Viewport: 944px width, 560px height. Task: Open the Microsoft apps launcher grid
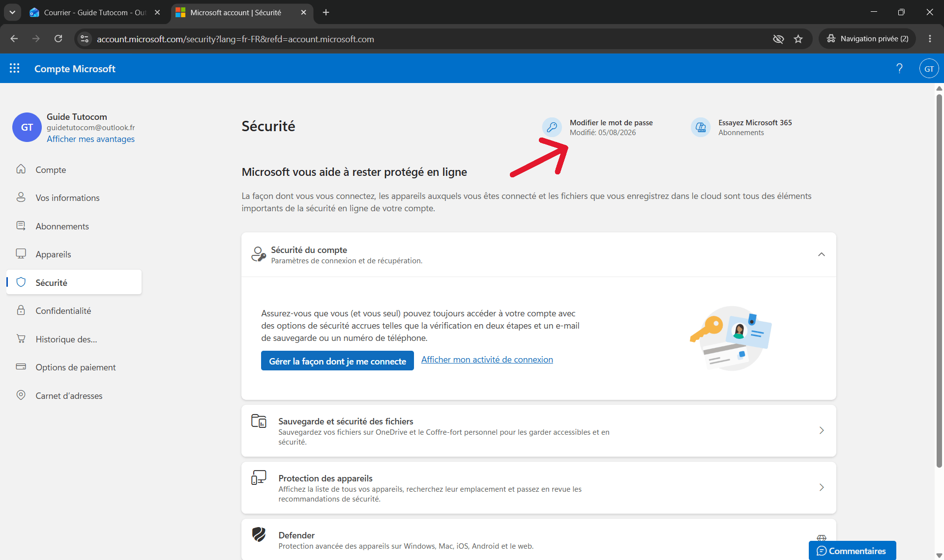15,68
